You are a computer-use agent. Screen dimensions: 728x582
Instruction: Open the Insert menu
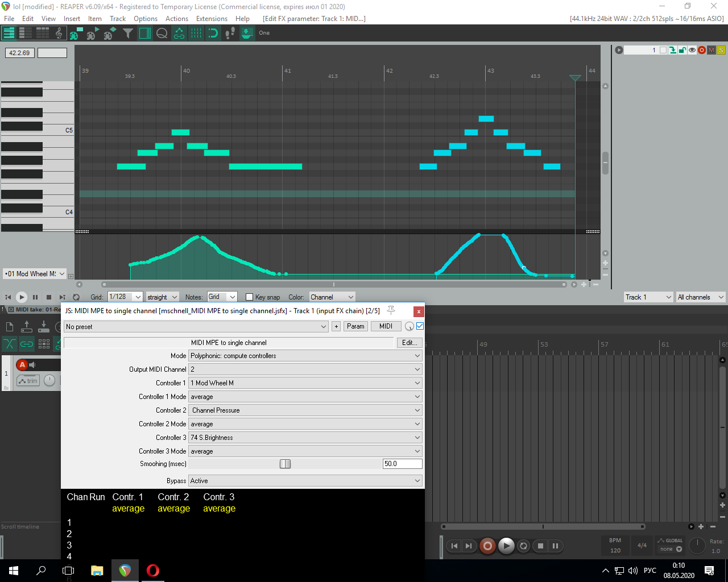(x=72, y=19)
